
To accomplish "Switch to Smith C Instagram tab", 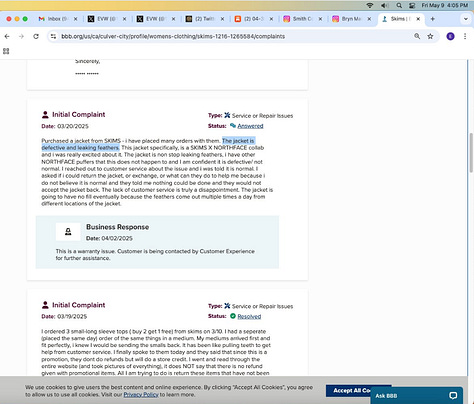I will pos(303,19).
